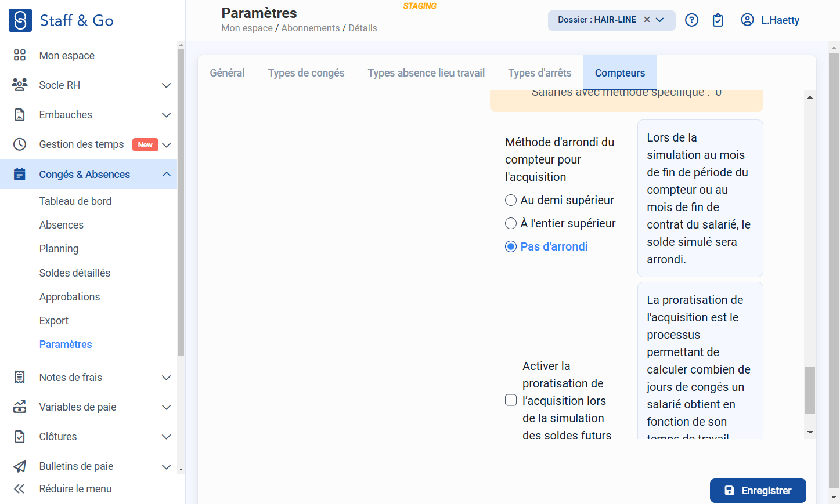This screenshot has width=840, height=504.
Task: Click the Staff & Go logo icon
Action: [x=20, y=20]
